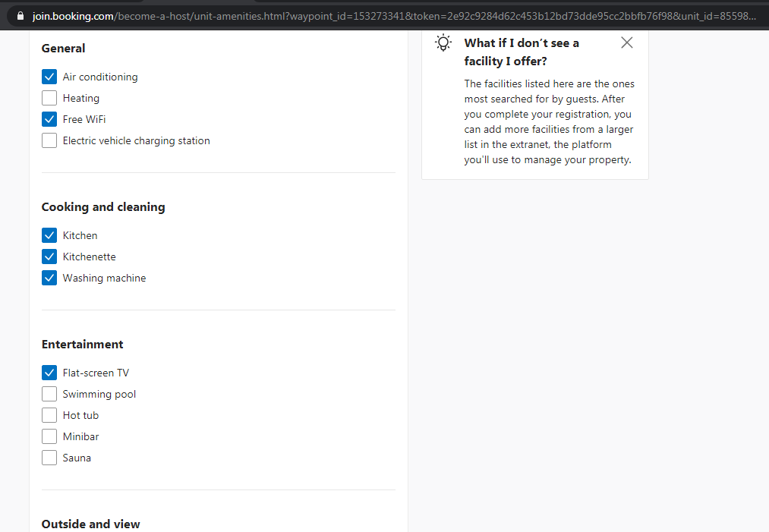
Task: Untick the Kitchenette checkbox
Action: [x=49, y=257]
